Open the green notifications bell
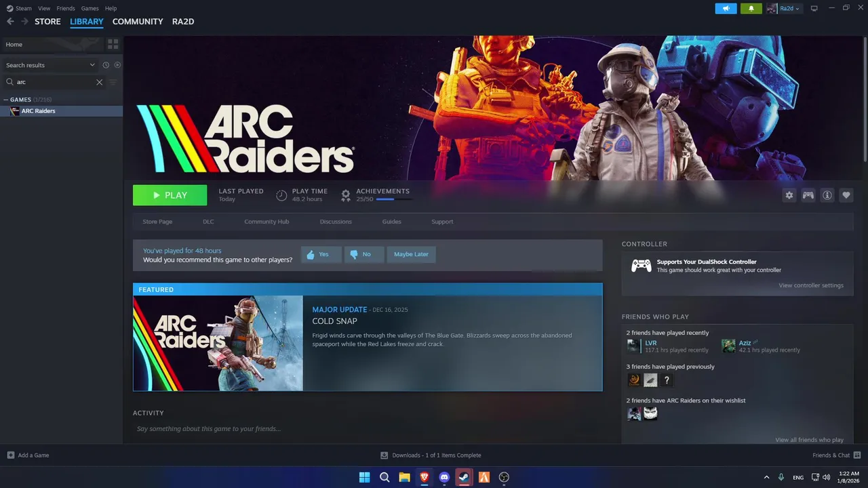The width and height of the screenshot is (868, 488). pyautogui.click(x=751, y=8)
